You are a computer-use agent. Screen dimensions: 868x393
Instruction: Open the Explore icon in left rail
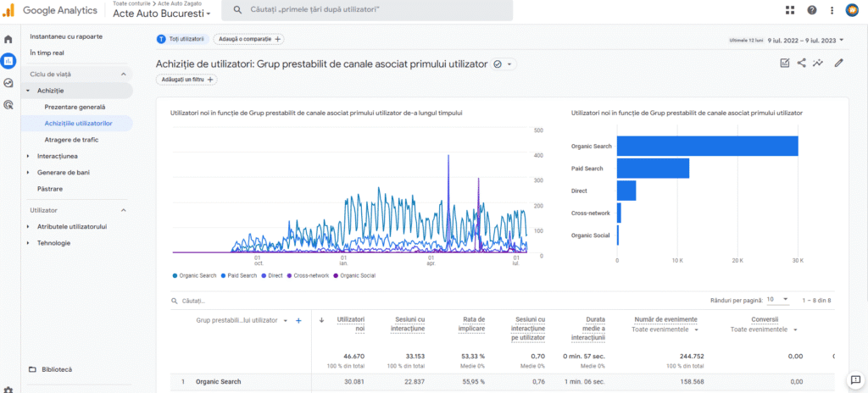click(x=8, y=83)
